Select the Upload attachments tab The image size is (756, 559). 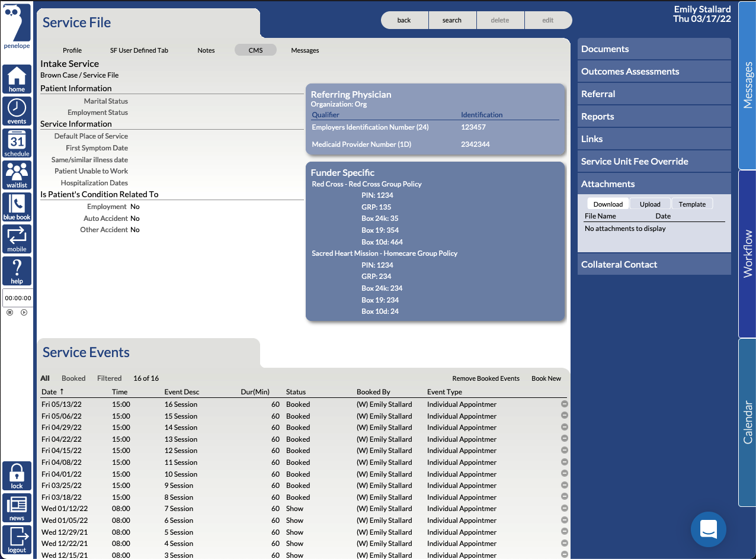(x=650, y=204)
